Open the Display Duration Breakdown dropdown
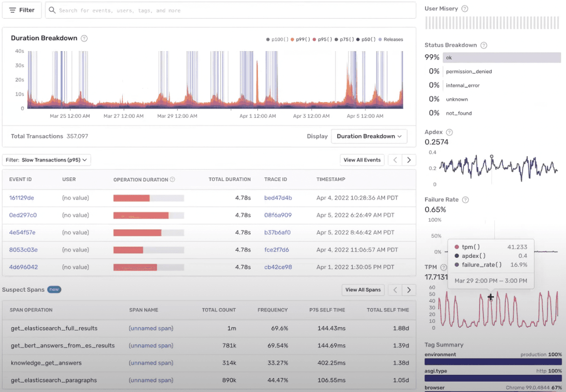Image resolution: width=566 pixels, height=392 pixels. point(369,136)
